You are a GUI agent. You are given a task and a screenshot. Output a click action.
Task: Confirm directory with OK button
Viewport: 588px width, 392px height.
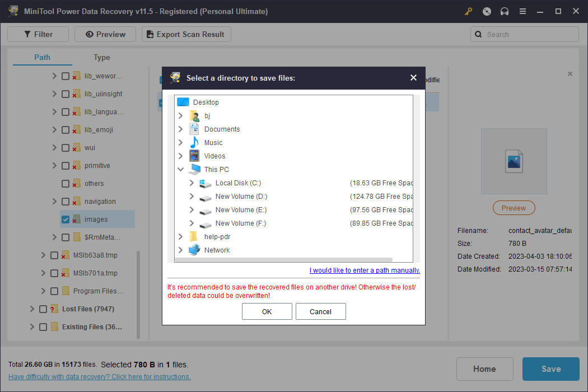tap(267, 311)
